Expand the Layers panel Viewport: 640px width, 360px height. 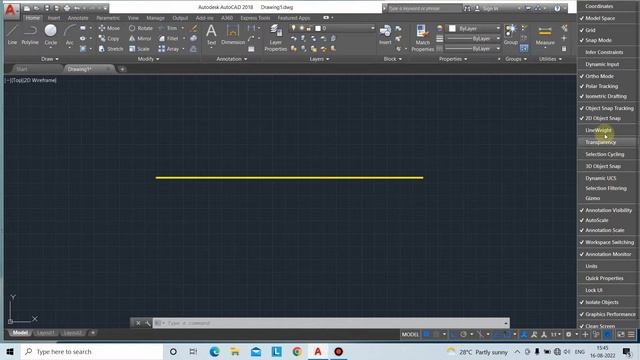[319, 59]
